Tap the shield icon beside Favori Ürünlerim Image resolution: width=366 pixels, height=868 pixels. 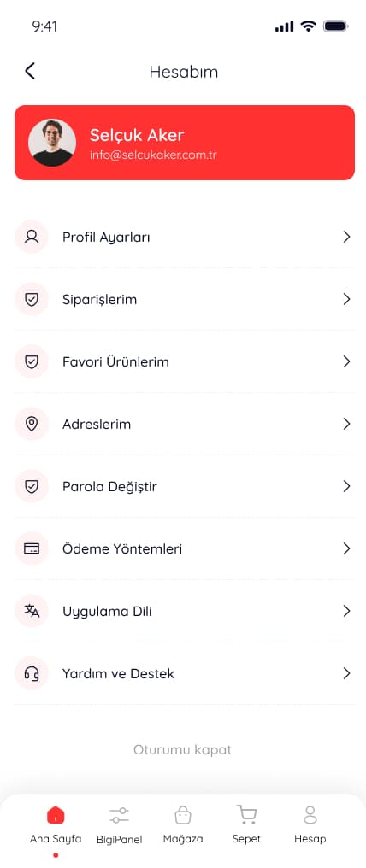pos(32,362)
